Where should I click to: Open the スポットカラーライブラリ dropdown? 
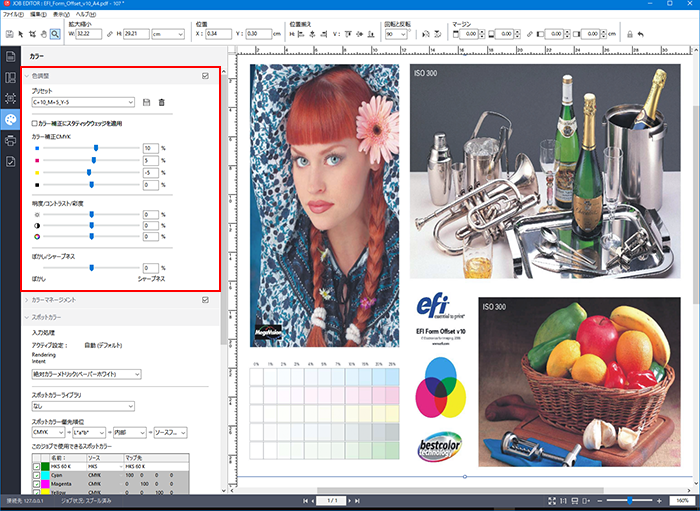[83, 406]
